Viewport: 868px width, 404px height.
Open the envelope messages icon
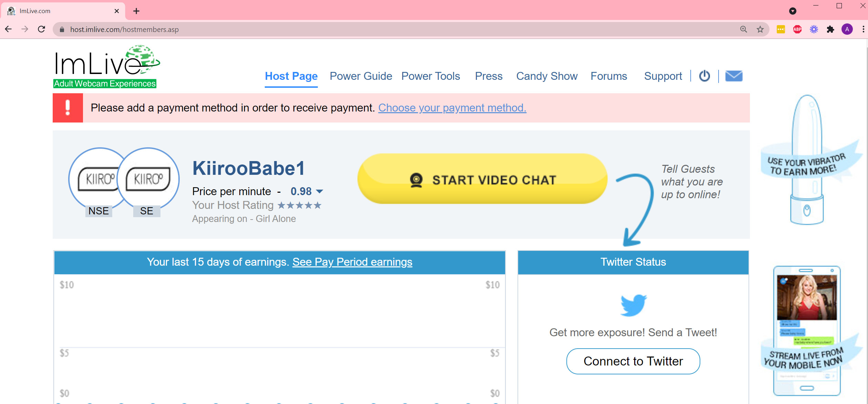tap(734, 76)
